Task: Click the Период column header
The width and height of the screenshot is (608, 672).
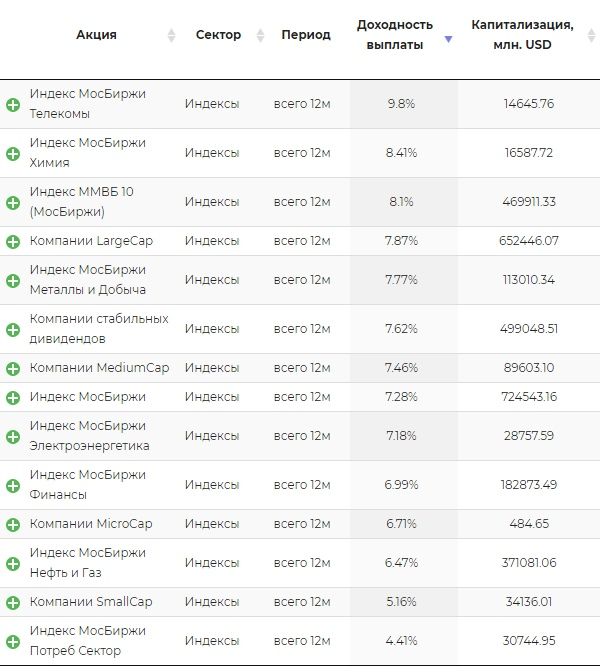Action: (x=306, y=35)
